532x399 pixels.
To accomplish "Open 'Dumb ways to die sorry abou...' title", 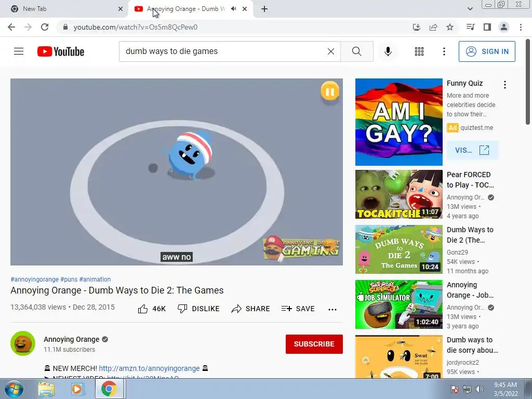I will [x=472, y=345].
